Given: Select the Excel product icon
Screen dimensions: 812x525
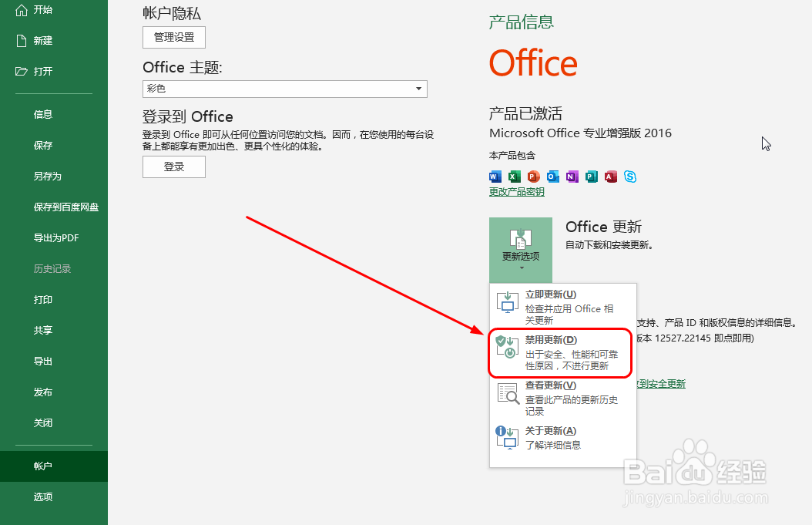Looking at the screenshot, I should 514,177.
